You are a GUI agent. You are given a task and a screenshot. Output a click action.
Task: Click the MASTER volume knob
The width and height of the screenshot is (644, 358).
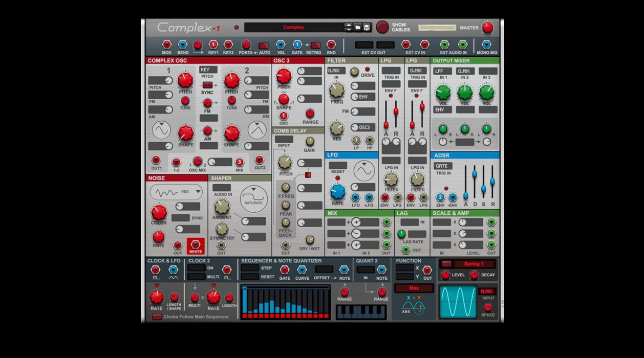click(488, 27)
